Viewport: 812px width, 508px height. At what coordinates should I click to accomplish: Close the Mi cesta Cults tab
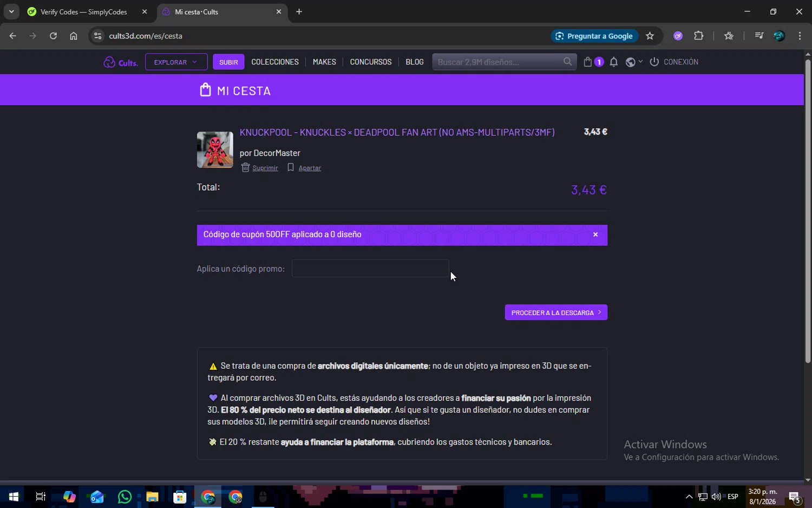(279, 11)
